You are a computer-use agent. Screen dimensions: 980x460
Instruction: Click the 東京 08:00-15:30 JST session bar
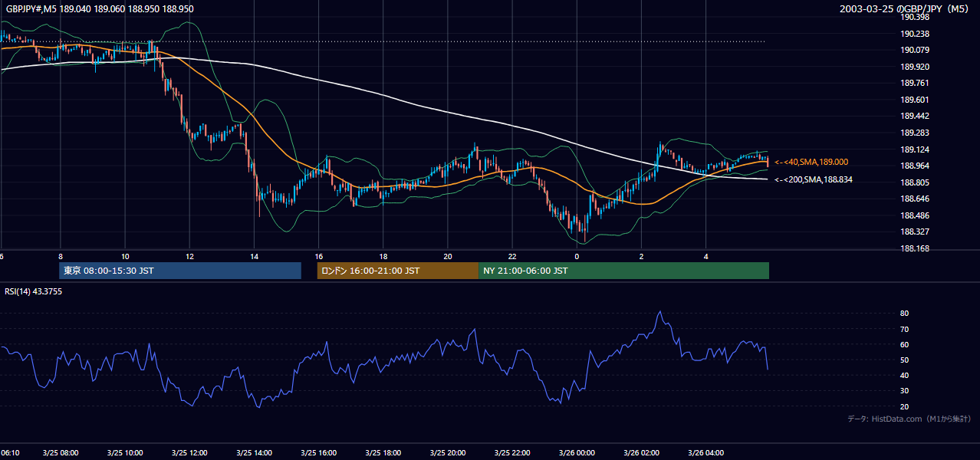point(180,271)
